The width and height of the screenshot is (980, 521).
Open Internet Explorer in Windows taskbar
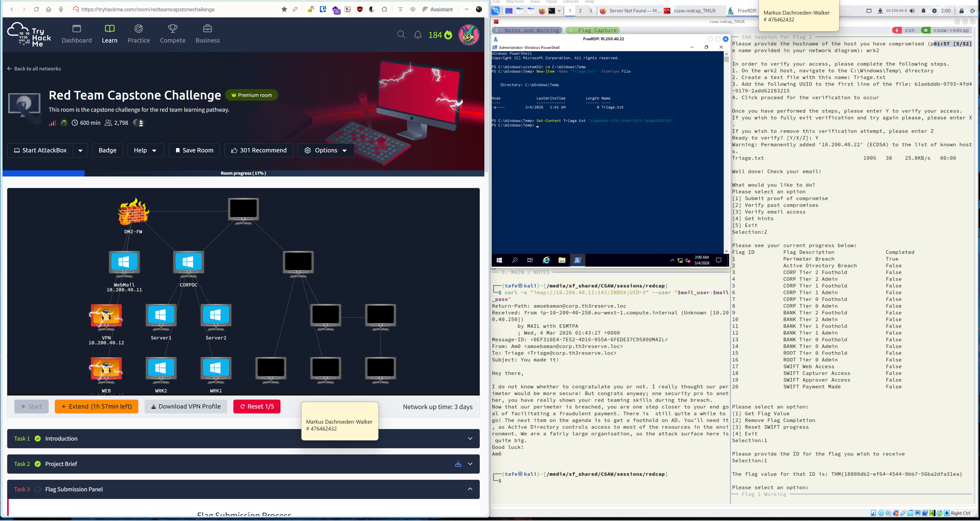[546, 260]
